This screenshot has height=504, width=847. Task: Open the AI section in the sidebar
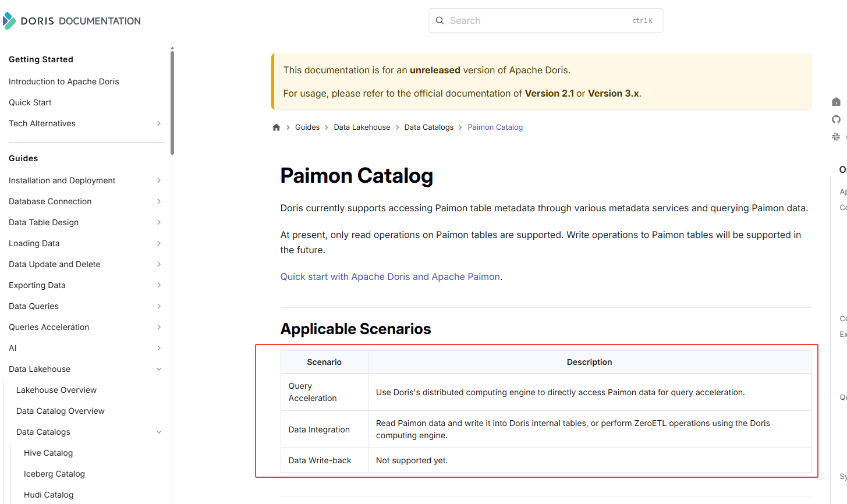tap(13, 348)
